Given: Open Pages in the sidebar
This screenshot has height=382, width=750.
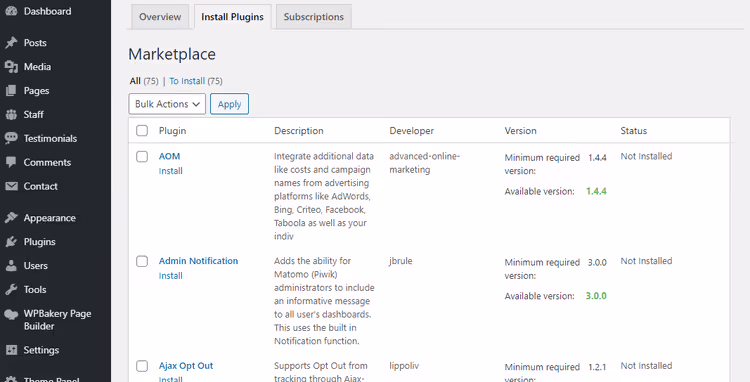Looking at the screenshot, I should coord(36,90).
